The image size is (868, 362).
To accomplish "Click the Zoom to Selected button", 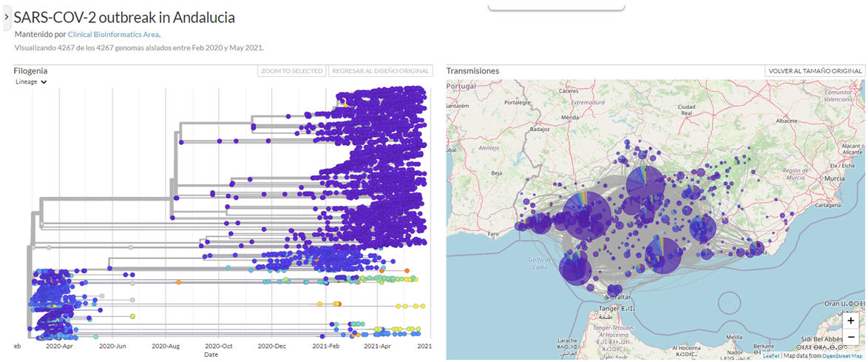I will coord(291,71).
